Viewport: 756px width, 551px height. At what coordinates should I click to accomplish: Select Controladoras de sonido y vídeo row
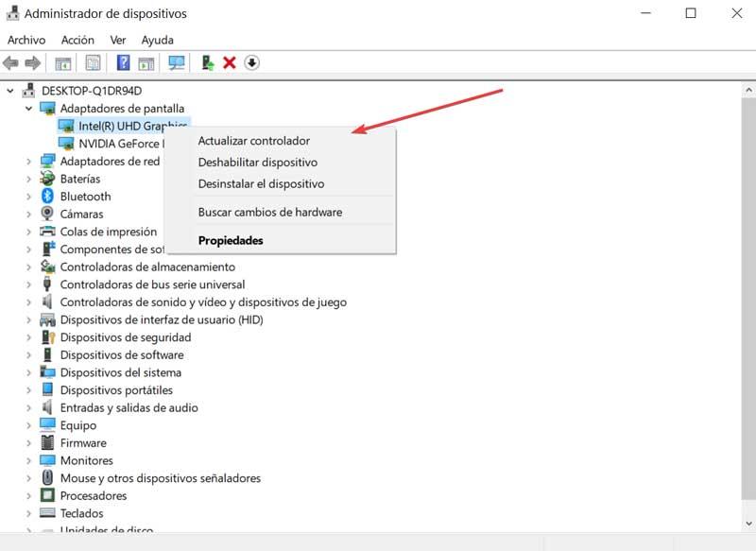[x=203, y=302]
